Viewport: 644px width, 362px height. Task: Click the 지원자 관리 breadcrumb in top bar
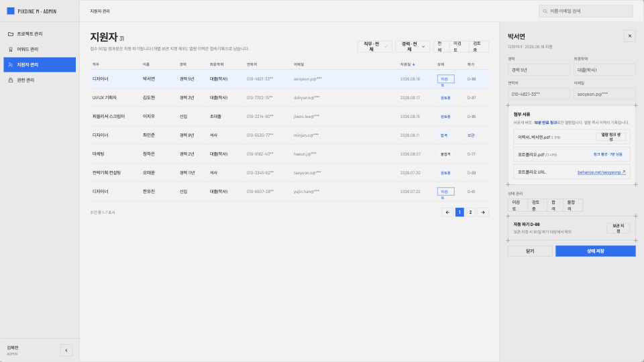100,11
